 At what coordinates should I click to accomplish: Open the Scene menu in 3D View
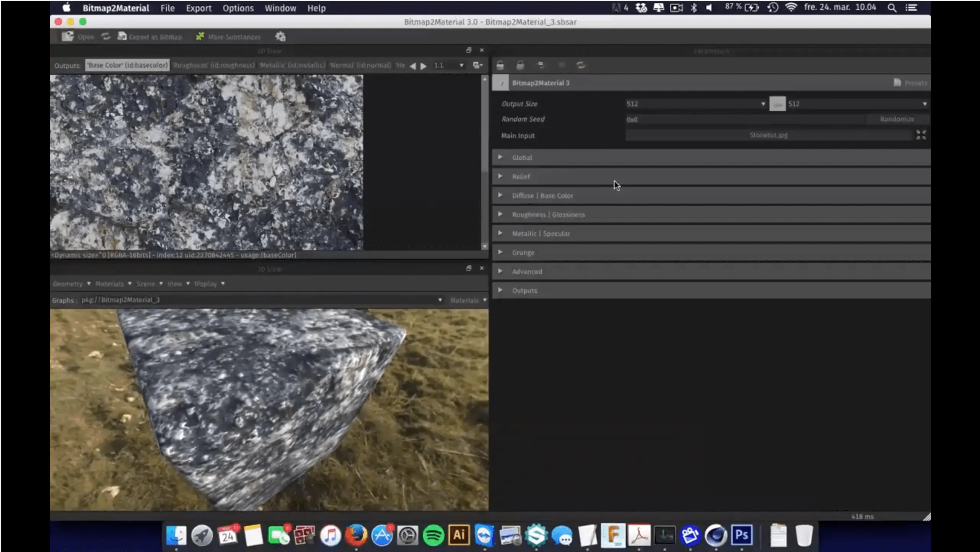(x=150, y=284)
